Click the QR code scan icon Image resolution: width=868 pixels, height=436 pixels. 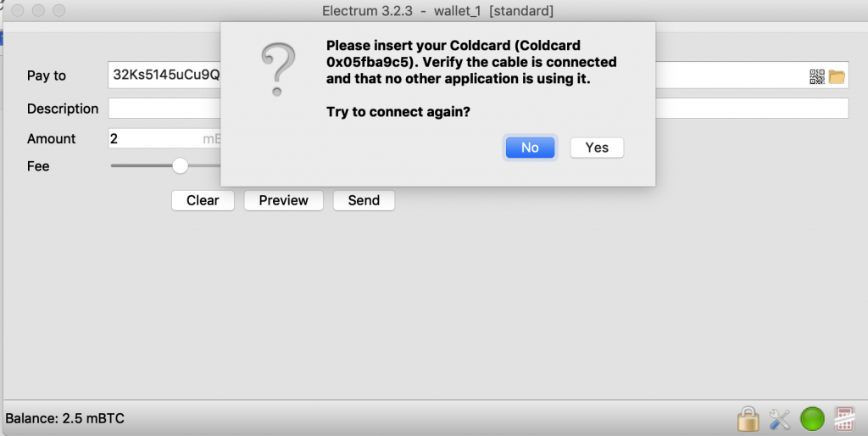tap(817, 76)
